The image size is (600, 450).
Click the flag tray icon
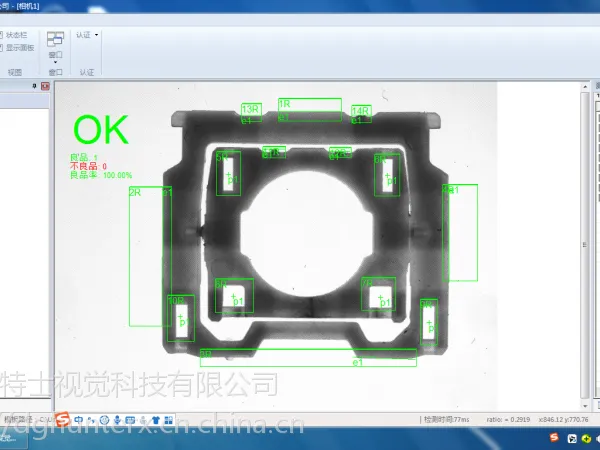572,439
